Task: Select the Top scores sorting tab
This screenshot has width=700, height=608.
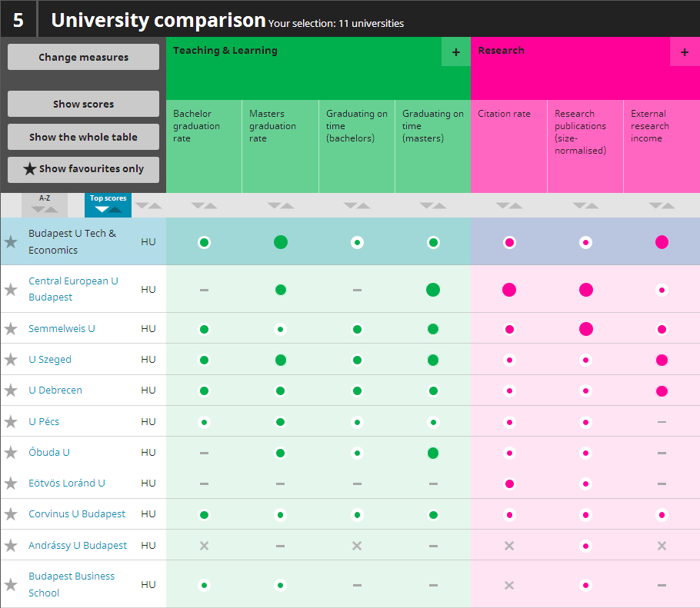Action: 108,205
